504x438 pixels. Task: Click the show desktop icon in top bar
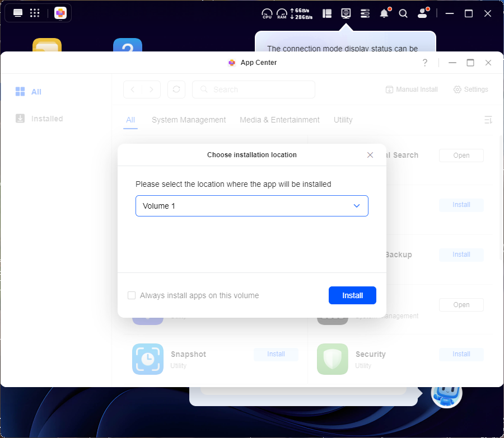click(18, 13)
